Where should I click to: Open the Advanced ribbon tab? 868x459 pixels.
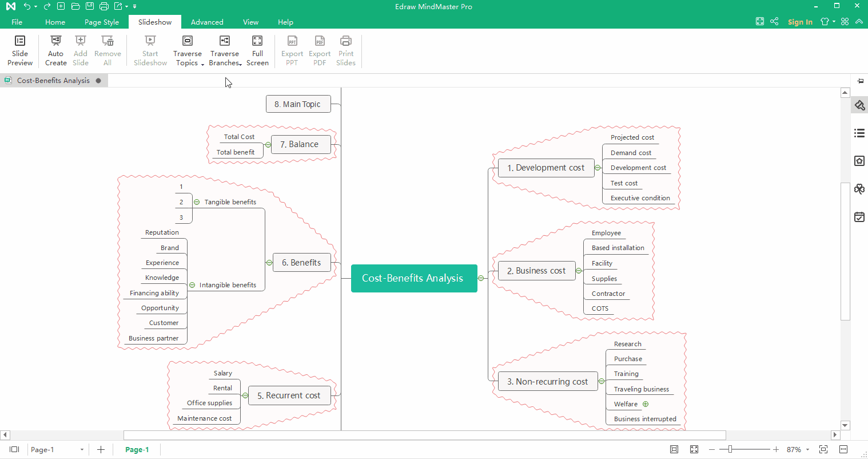tap(207, 22)
